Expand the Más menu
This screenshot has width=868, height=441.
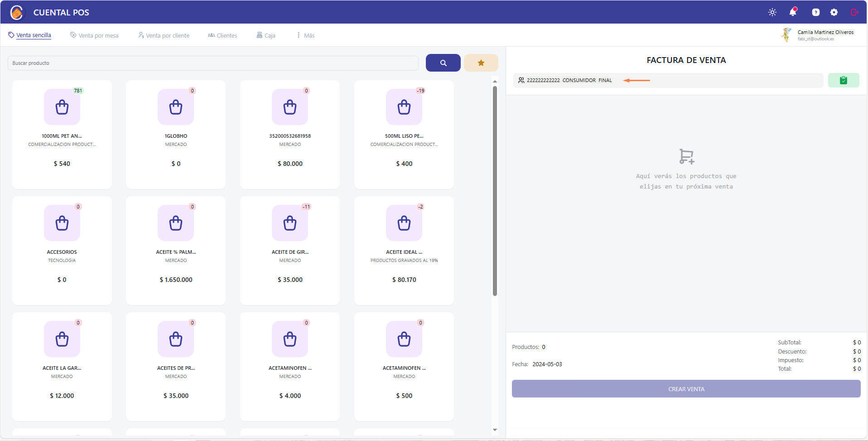(x=305, y=35)
